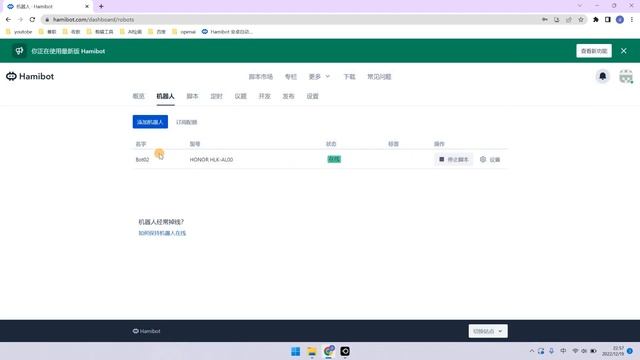
Task: Open the Chrome tab search chevron
Action: (x=580, y=6)
